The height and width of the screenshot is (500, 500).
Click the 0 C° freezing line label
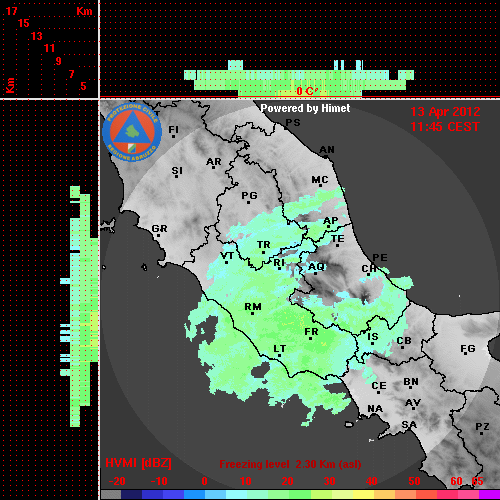(x=307, y=91)
